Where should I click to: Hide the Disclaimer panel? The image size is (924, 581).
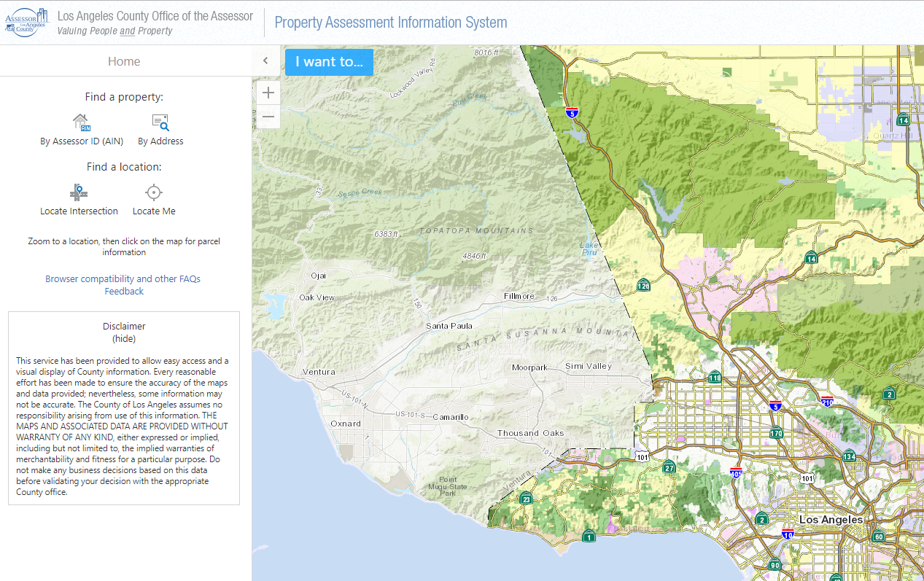[124, 338]
